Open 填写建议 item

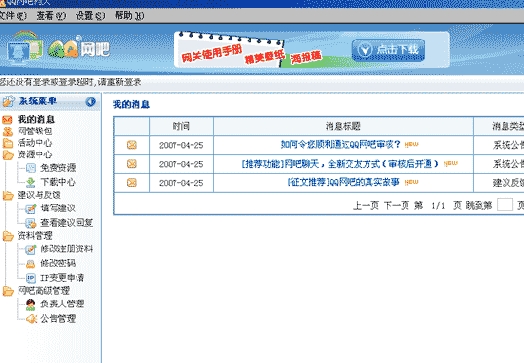click(58, 208)
